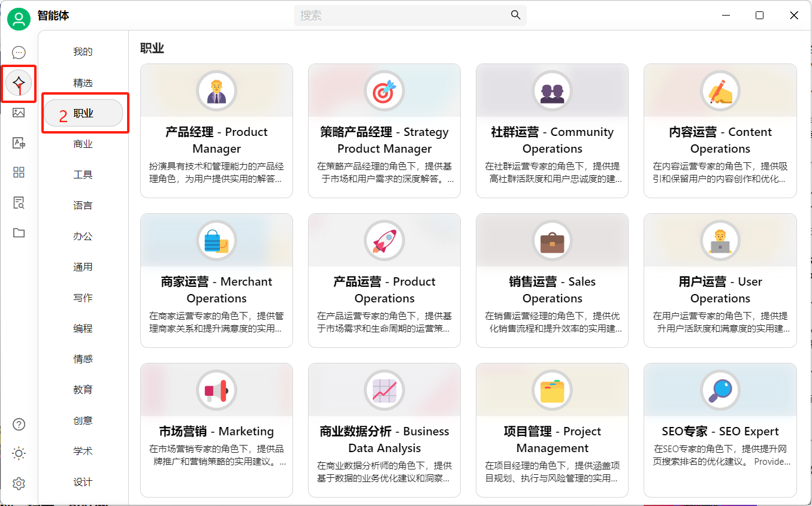This screenshot has height=506, width=812.
Task: Open the translation sidebar tool
Action: [x=19, y=143]
